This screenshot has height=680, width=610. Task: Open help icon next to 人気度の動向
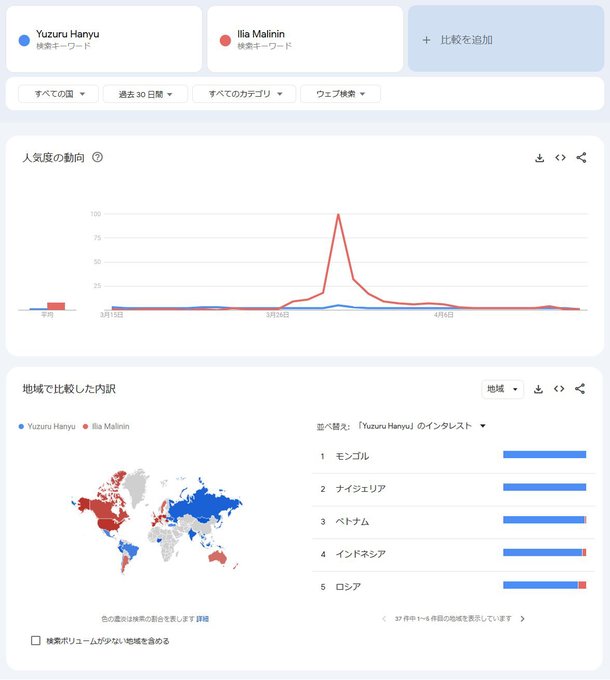(x=97, y=158)
